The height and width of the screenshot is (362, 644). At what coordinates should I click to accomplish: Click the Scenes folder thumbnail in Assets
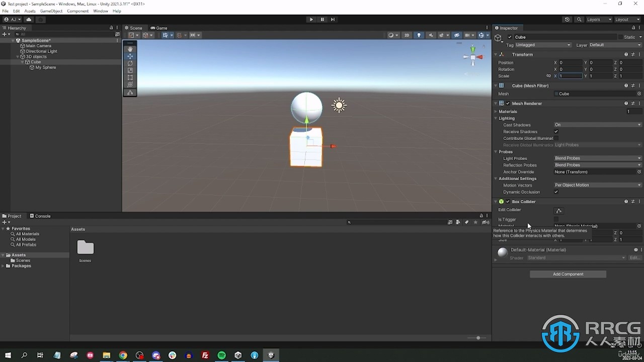pos(85,247)
